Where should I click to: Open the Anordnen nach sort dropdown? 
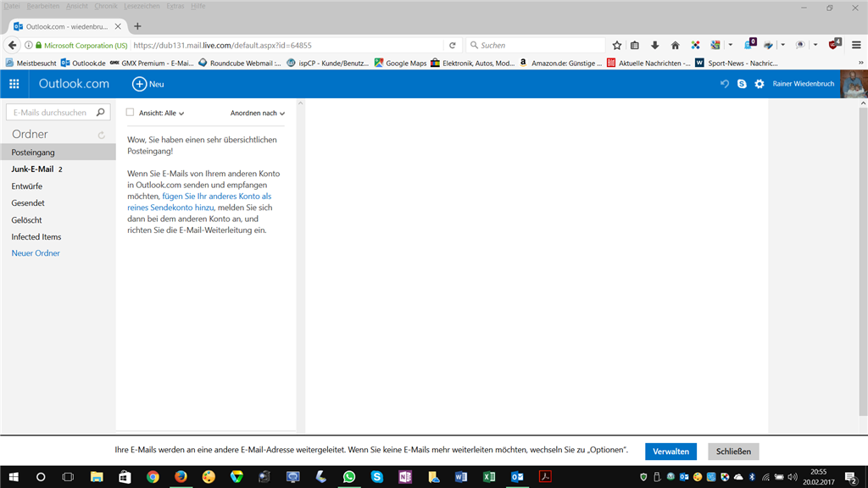258,113
